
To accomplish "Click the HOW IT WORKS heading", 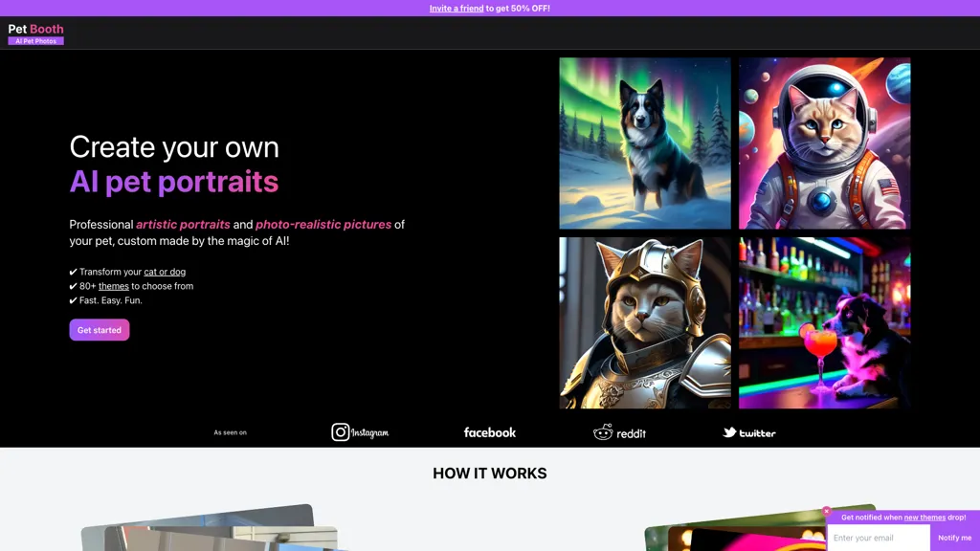I will (490, 473).
